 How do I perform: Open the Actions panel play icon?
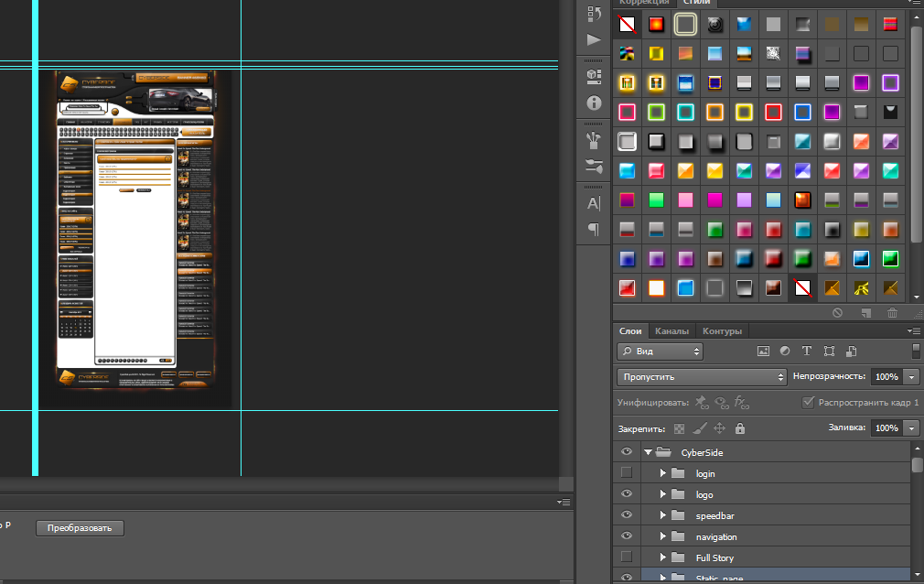(594, 40)
